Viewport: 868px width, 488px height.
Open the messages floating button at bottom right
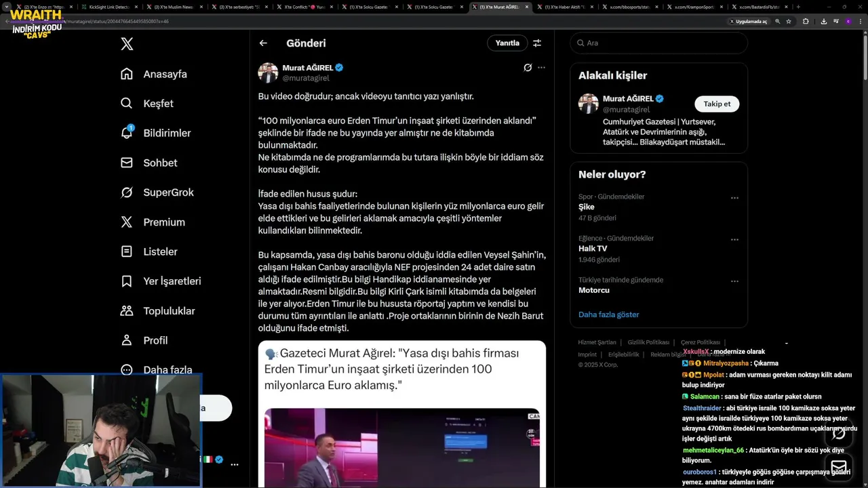click(839, 468)
